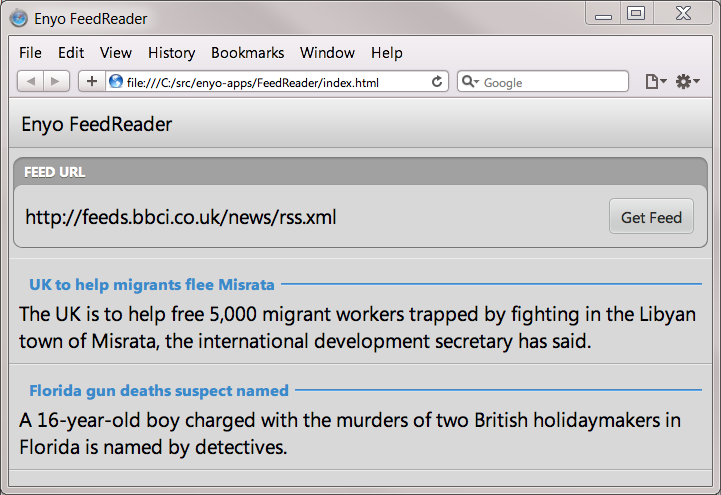Open the Bookmarks menu

(x=247, y=53)
